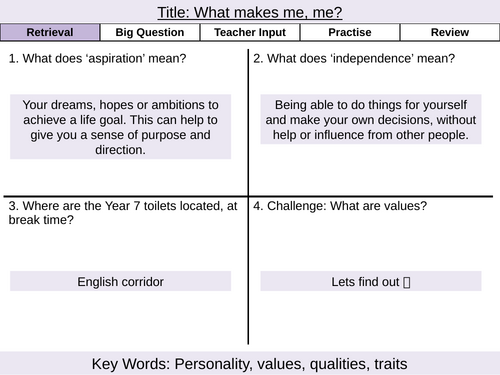Select the Review tab
The width and height of the screenshot is (500, 375).
click(450, 32)
